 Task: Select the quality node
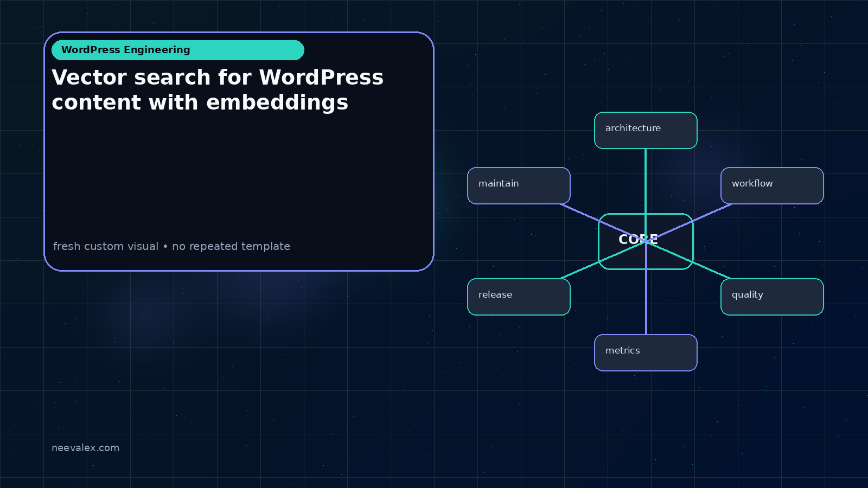pos(772,297)
